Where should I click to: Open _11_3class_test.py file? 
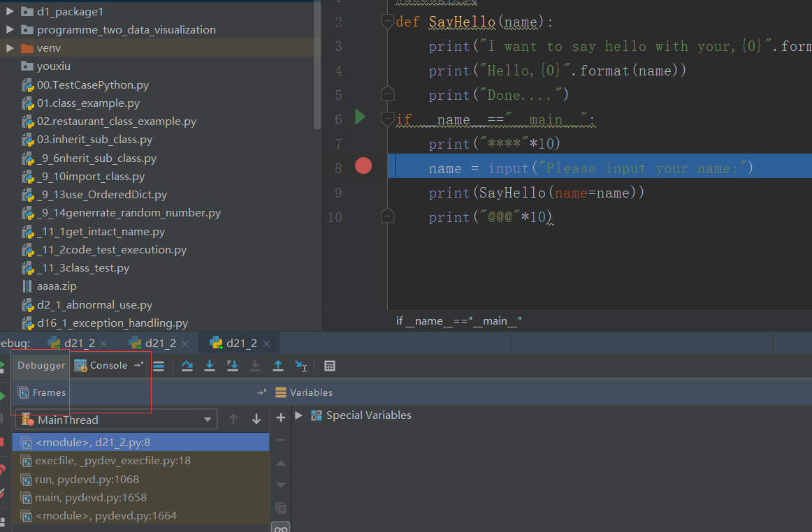tap(76, 267)
